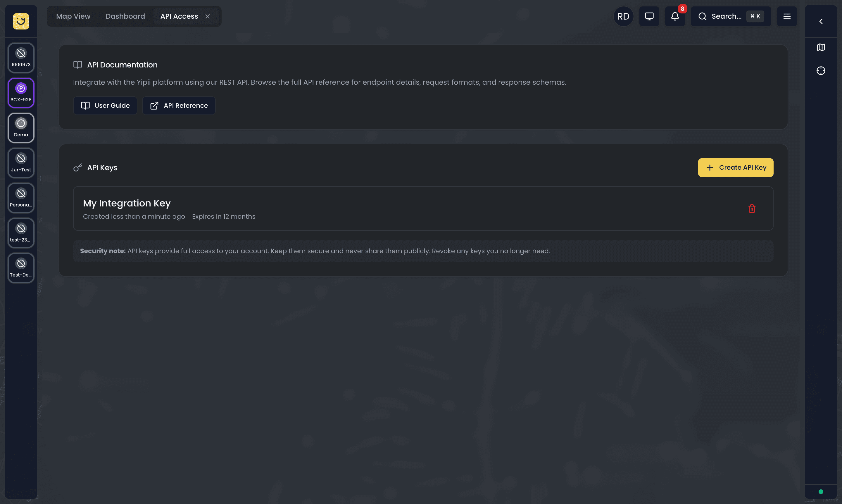Open the notifications bell

click(x=675, y=16)
